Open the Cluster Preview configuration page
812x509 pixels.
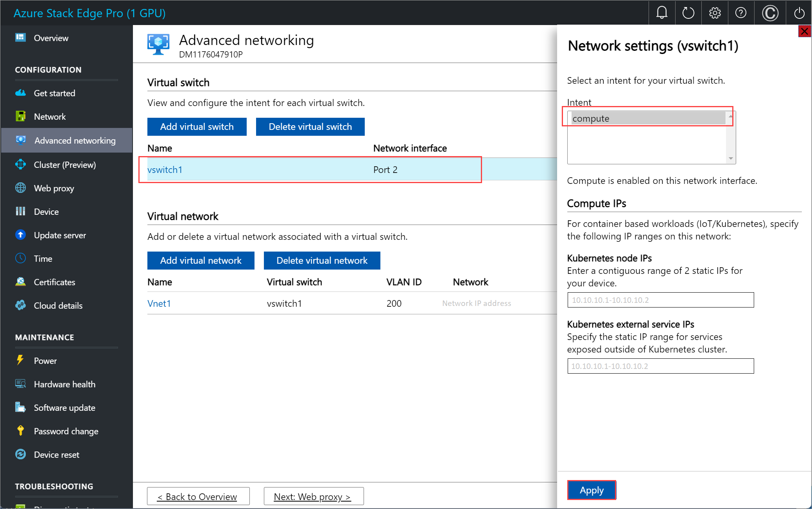coord(65,164)
